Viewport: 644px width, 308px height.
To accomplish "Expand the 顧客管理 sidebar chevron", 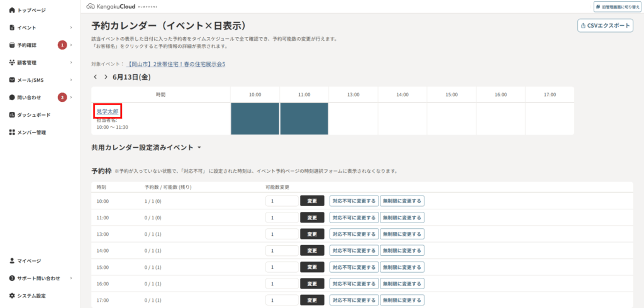I will (x=71, y=62).
